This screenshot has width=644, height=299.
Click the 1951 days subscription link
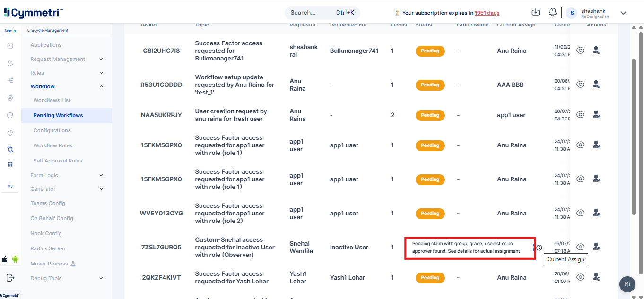(487, 13)
